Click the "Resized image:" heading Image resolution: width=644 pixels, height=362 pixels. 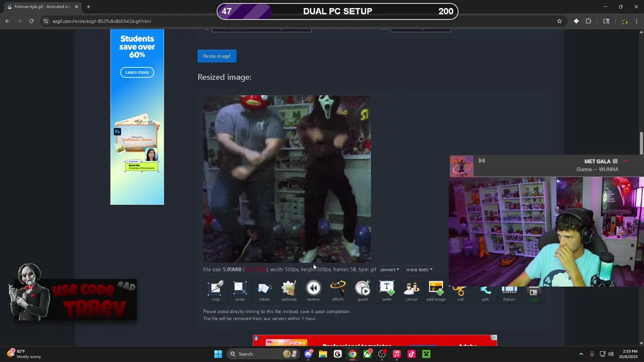click(224, 77)
